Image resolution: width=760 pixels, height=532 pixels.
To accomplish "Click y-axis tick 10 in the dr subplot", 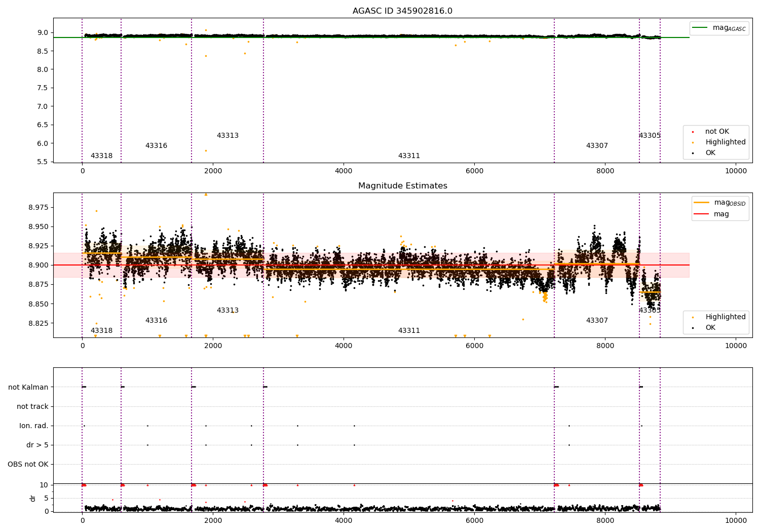I will (x=45, y=485).
